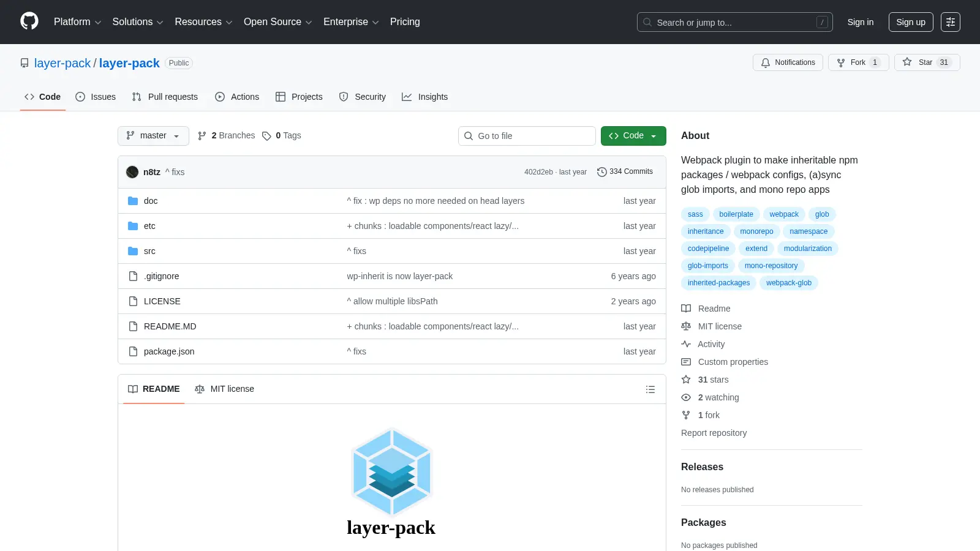The height and width of the screenshot is (551, 980).
Task: Open the settings panel icon next to Sign up
Action: coord(951,22)
